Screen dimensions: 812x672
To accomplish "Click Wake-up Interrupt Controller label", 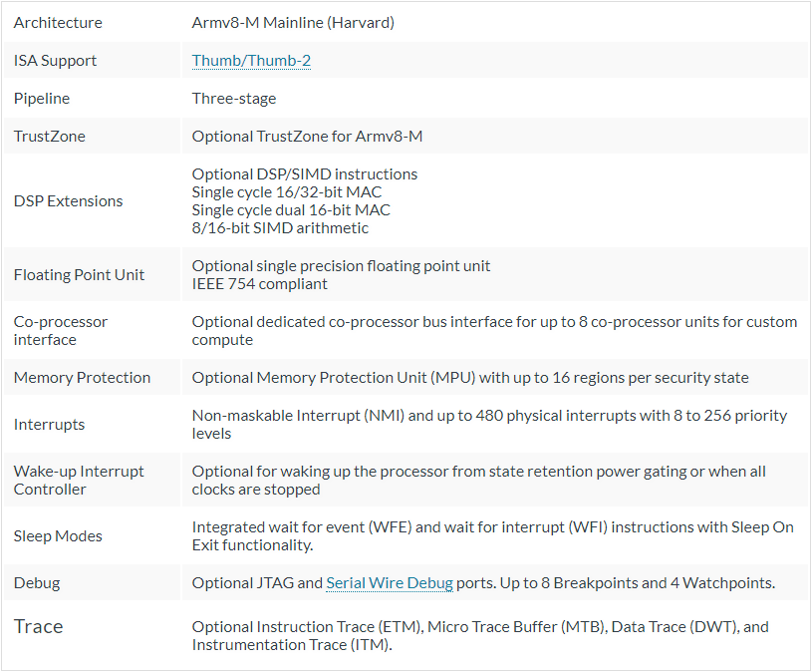I will click(x=79, y=481).
